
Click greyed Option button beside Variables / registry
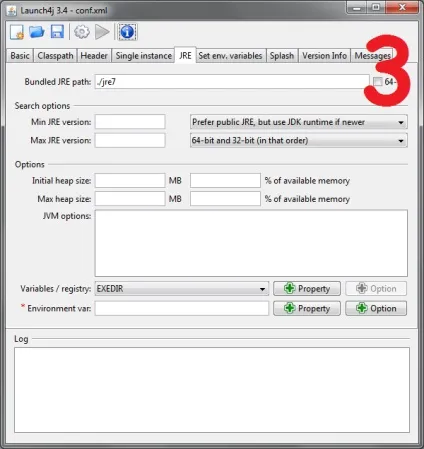(x=376, y=289)
